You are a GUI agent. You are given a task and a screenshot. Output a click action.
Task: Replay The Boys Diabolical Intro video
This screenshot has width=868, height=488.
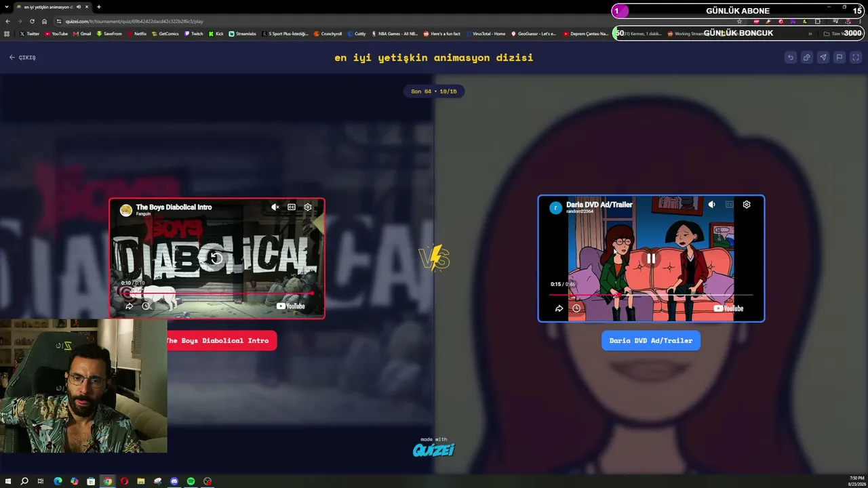tap(216, 258)
